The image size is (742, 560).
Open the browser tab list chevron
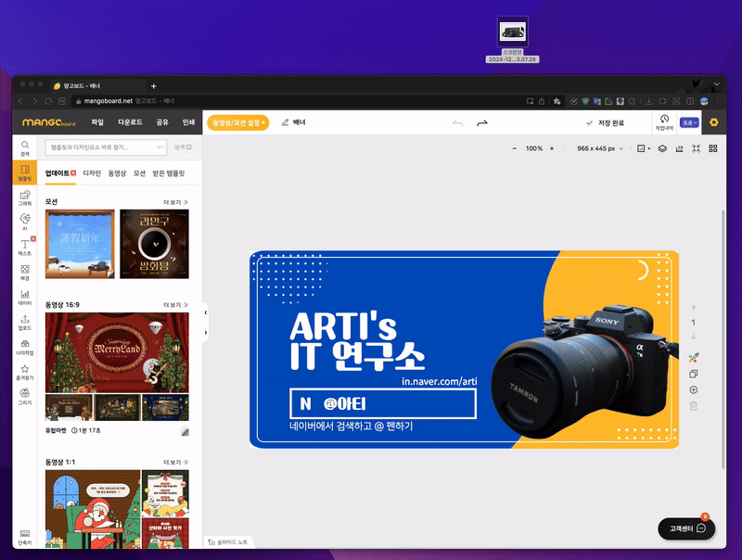(x=716, y=84)
